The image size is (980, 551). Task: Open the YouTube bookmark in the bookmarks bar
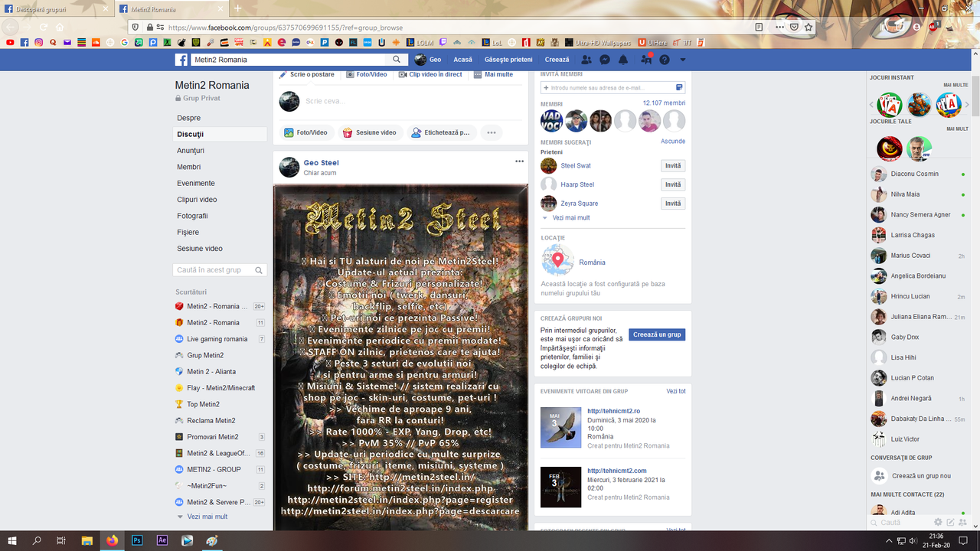click(x=10, y=42)
